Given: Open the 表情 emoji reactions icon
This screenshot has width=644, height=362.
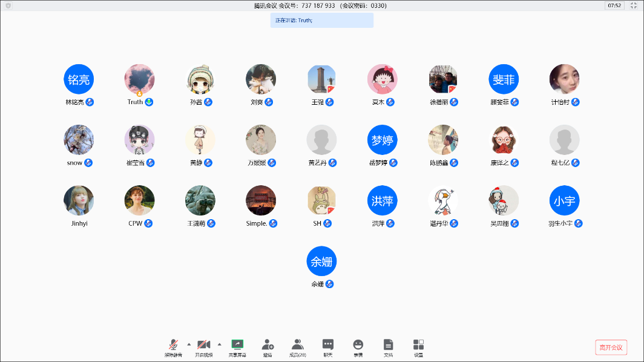Looking at the screenshot, I should 358,347.
